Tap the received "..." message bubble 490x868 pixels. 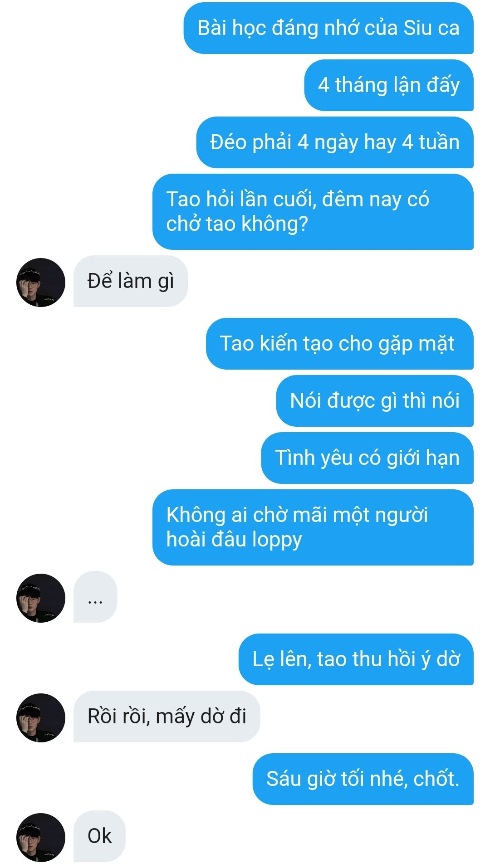coord(95,597)
